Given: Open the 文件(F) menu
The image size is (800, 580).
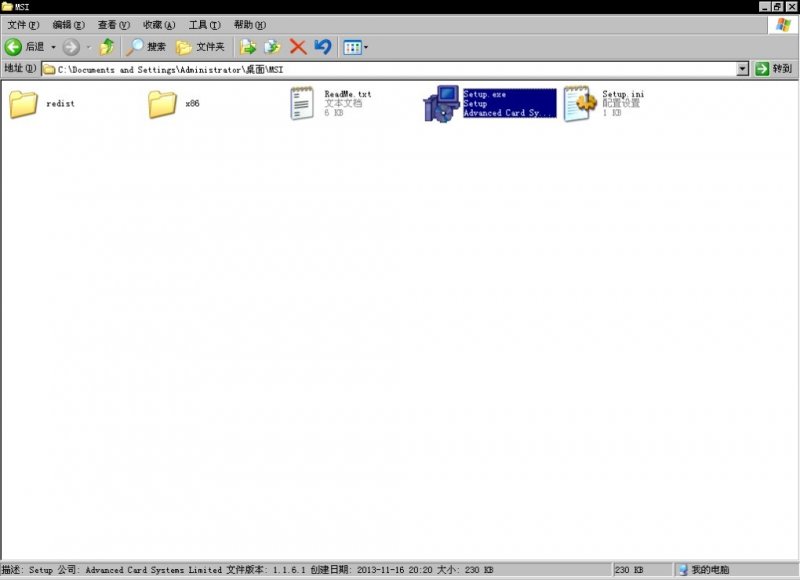Looking at the screenshot, I should [x=23, y=24].
